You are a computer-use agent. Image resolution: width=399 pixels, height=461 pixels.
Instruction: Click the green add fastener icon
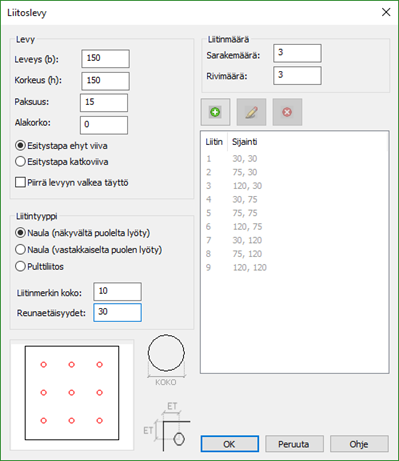(215, 112)
